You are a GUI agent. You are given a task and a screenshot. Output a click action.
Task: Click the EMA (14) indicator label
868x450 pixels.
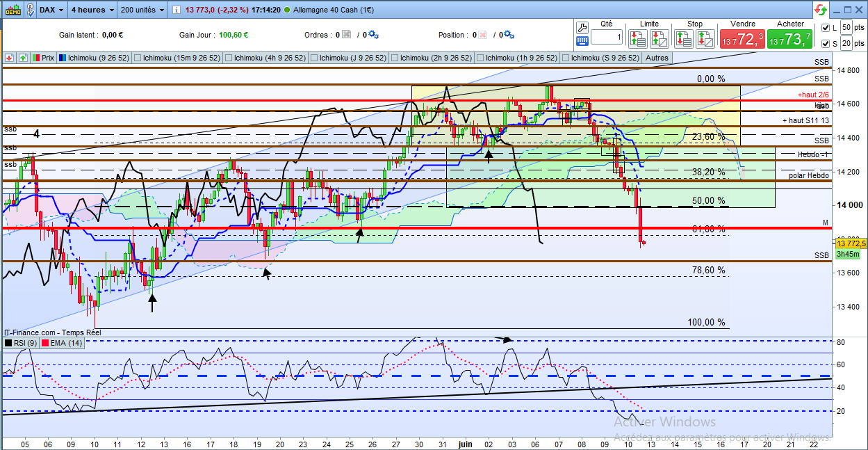point(66,343)
